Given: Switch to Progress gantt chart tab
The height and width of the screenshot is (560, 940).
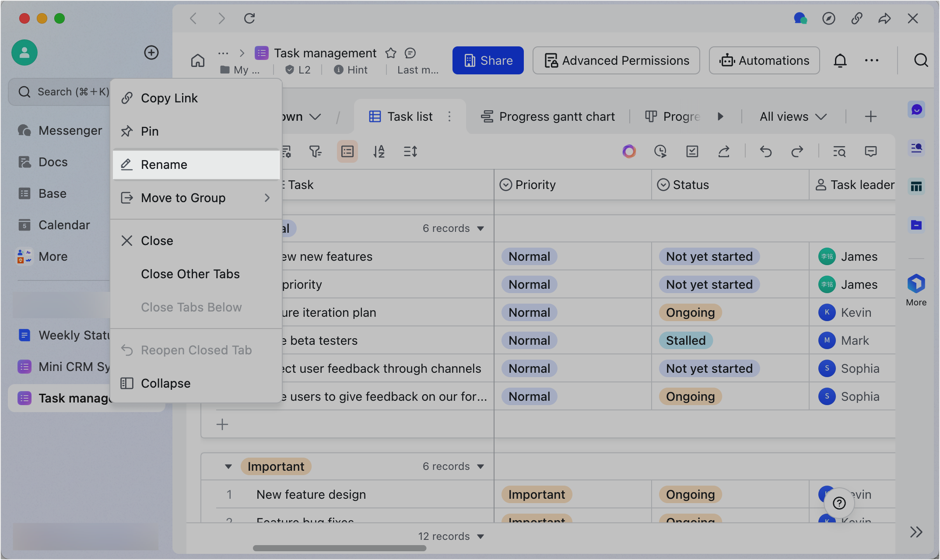Looking at the screenshot, I should (x=548, y=116).
